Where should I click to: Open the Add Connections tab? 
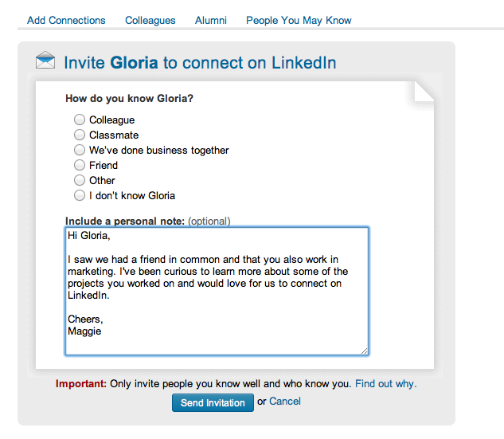coord(66,20)
